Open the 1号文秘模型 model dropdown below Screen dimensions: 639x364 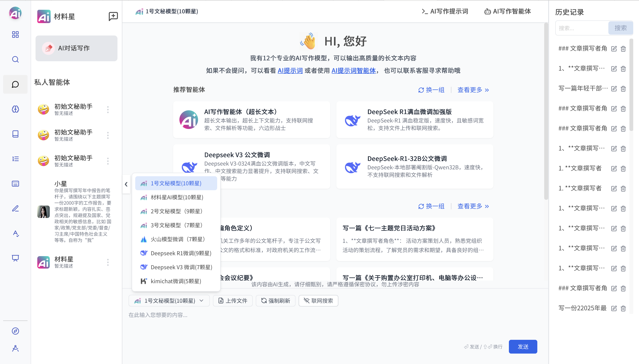[169, 301]
